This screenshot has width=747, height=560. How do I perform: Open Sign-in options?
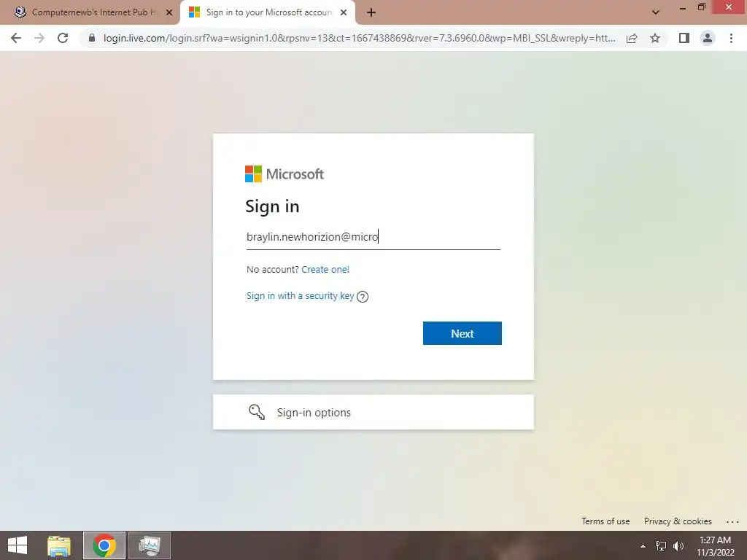coord(373,412)
